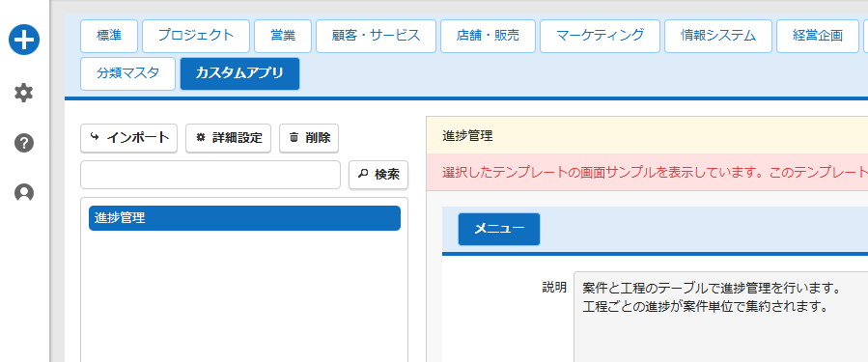This screenshot has height=362, width=868.
Task: Click the メニュー button in preview
Action: [x=499, y=229]
